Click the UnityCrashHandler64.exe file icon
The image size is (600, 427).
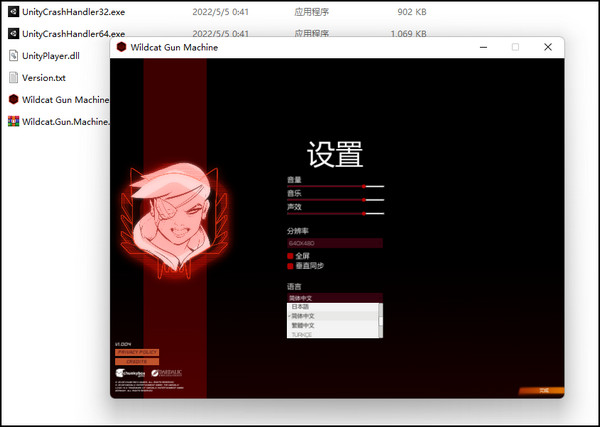coord(13,34)
